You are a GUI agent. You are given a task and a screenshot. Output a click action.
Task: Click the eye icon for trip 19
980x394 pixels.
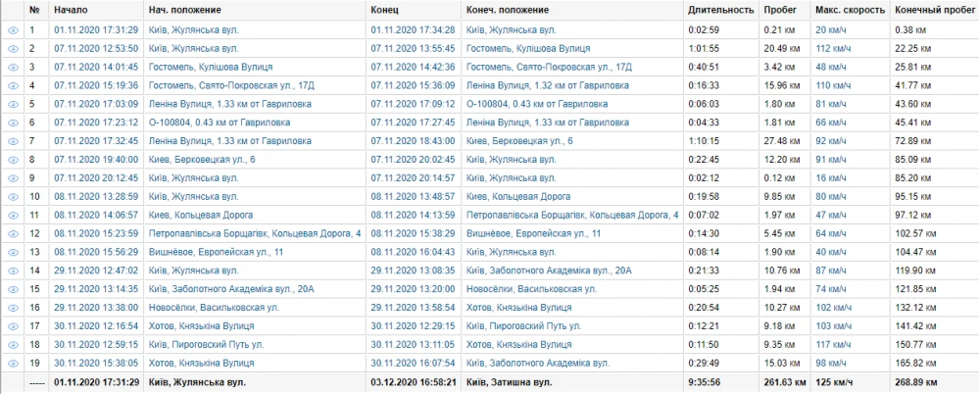click(x=14, y=363)
